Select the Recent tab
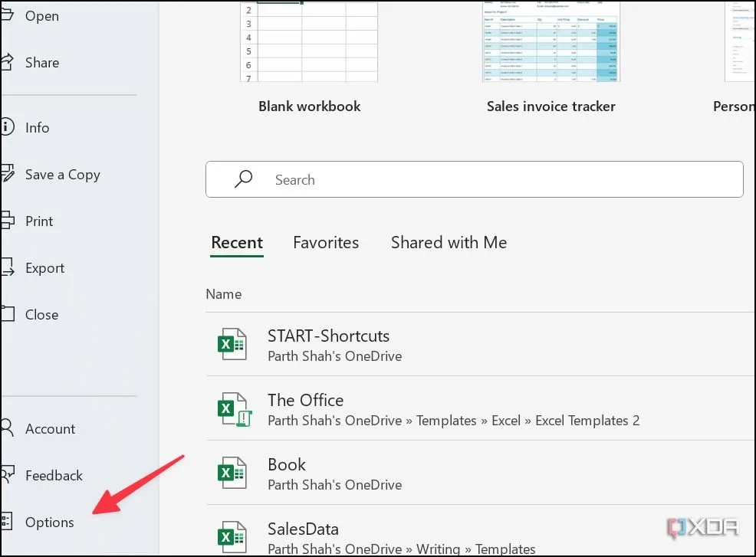This screenshot has height=557, width=756. (x=237, y=243)
